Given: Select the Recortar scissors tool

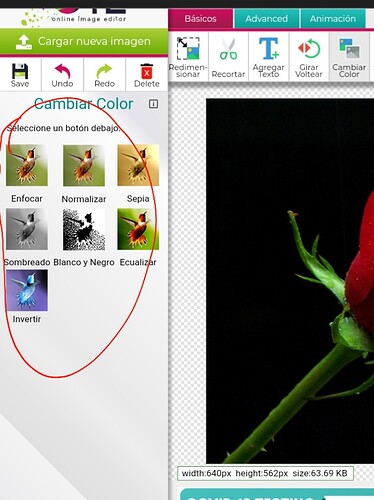Looking at the screenshot, I should pyautogui.click(x=228, y=57).
